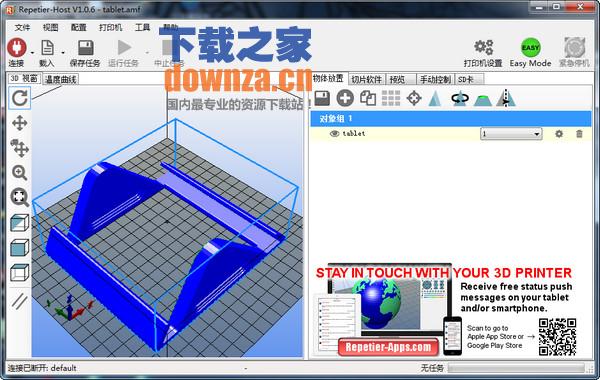
Task: Click the export object floppy icon
Action: coord(322,98)
